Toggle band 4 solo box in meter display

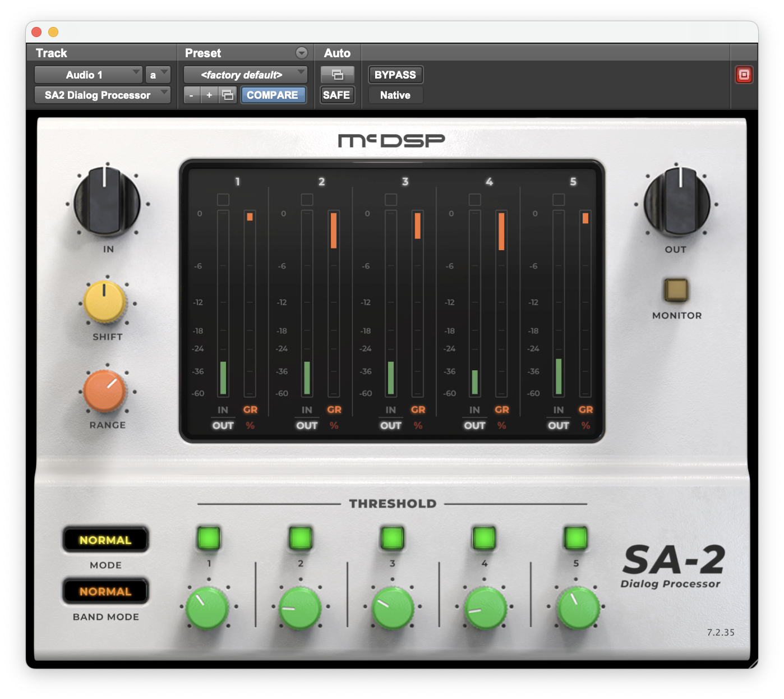(x=474, y=200)
